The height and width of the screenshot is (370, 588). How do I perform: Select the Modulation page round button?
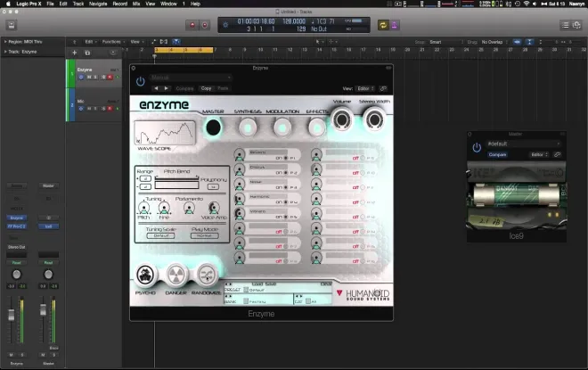point(282,127)
